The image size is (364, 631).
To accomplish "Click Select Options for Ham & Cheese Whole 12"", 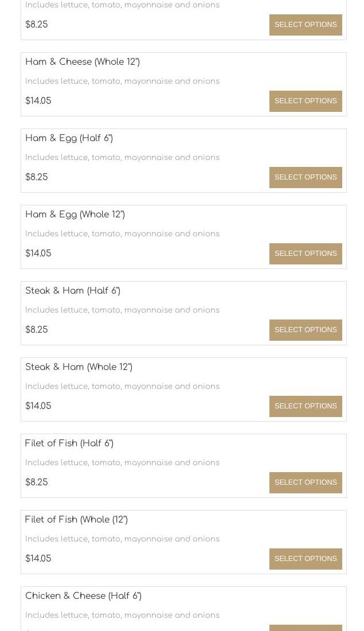I will point(306,101).
